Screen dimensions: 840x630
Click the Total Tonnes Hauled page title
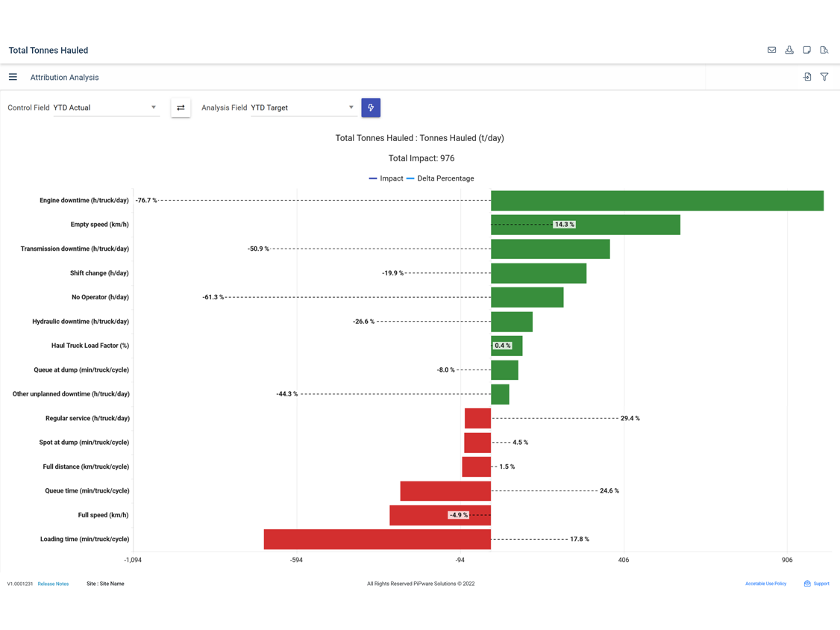point(48,50)
